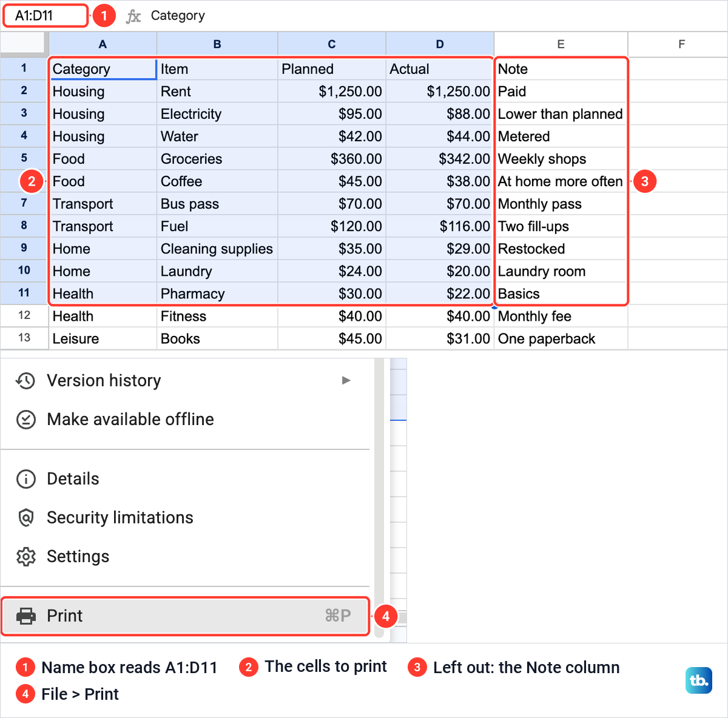Choose Print in the File menu

click(185, 616)
